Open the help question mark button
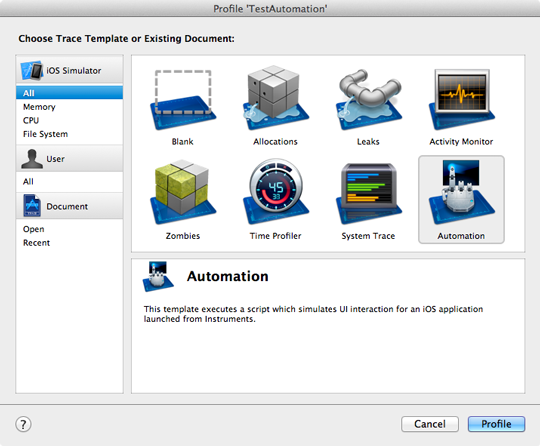The height and width of the screenshot is (446, 540). [x=23, y=424]
